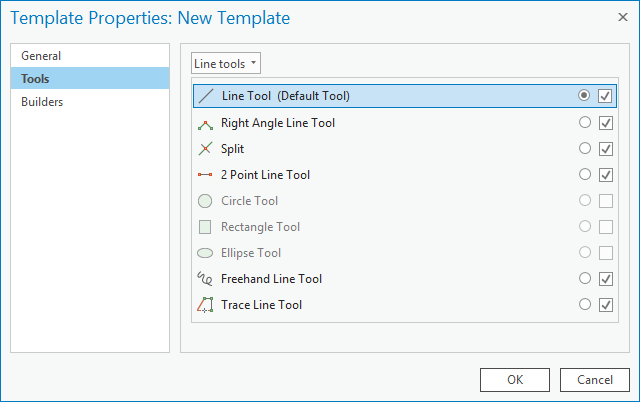Open the Builders tab
The width and height of the screenshot is (640, 402).
point(43,102)
